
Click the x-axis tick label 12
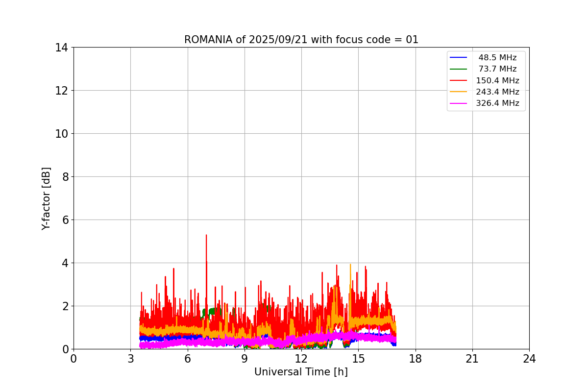[x=301, y=359]
